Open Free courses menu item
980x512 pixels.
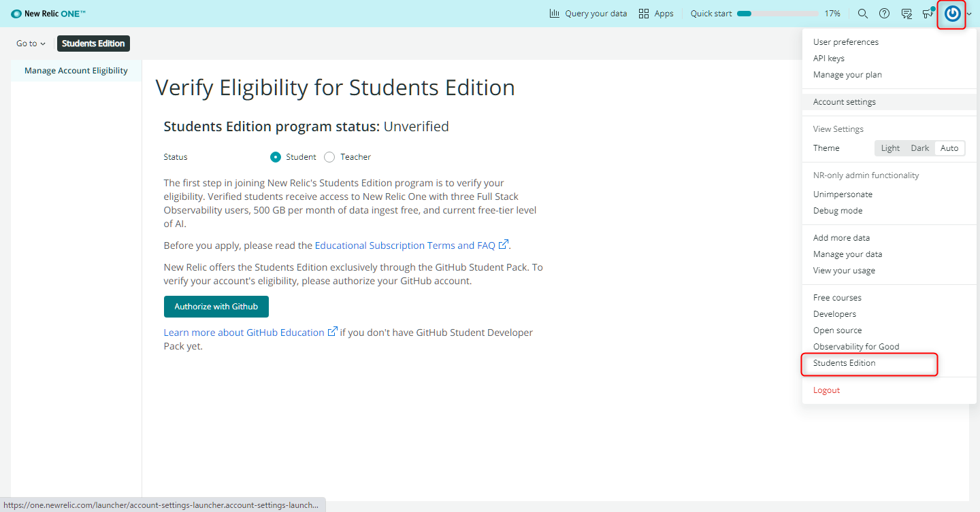pos(837,298)
